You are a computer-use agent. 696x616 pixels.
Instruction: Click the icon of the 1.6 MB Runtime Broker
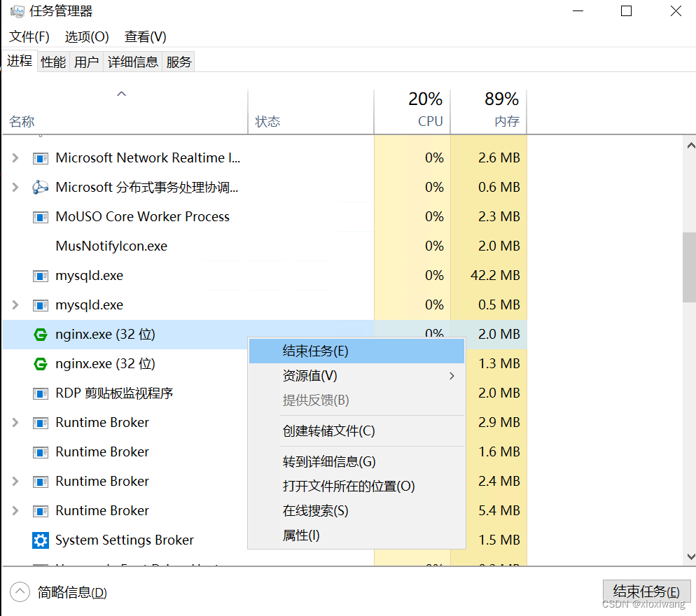pyautogui.click(x=41, y=452)
